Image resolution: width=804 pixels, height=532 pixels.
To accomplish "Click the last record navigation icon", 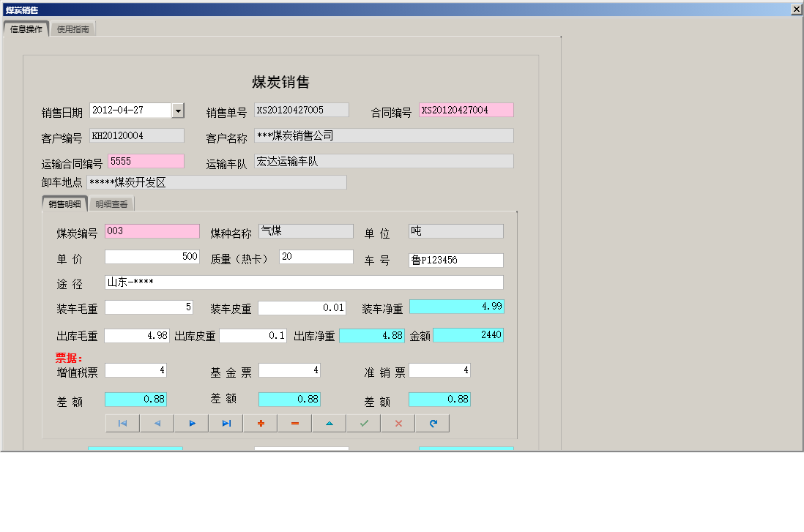I will [x=226, y=423].
